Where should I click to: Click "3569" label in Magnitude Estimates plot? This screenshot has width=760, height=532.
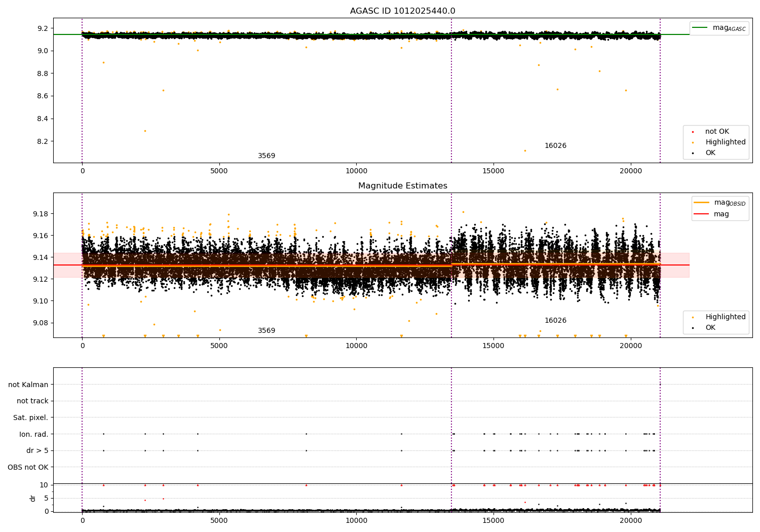pyautogui.click(x=267, y=331)
